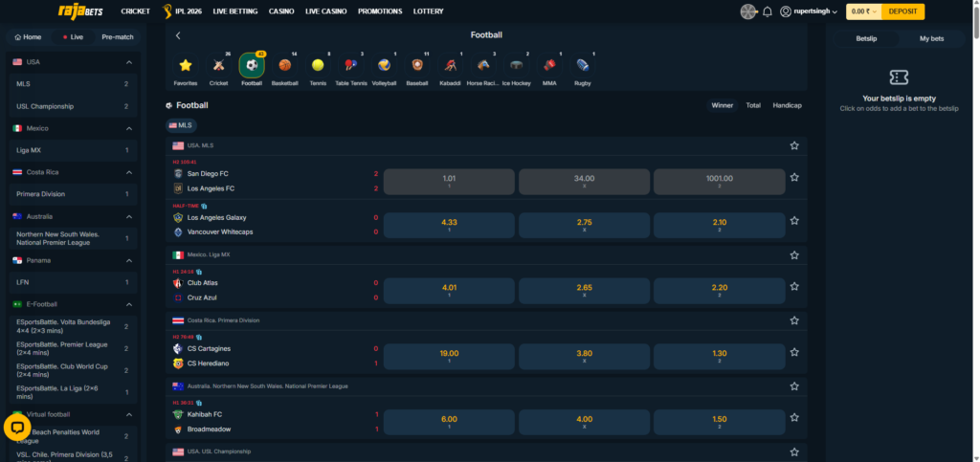
Task: Favorite the Los Angeles Galaxy match
Action: [x=794, y=220]
